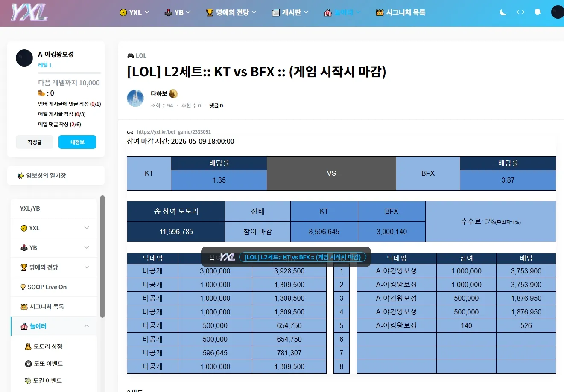Click the trophy icon in top navigation
Viewport: 564px width, 392px height.
210,12
